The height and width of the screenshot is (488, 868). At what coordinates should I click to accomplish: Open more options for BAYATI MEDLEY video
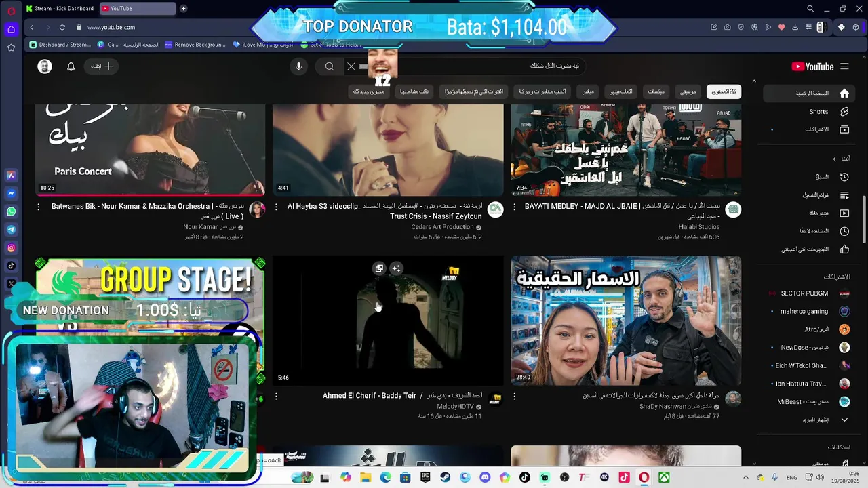click(x=514, y=207)
